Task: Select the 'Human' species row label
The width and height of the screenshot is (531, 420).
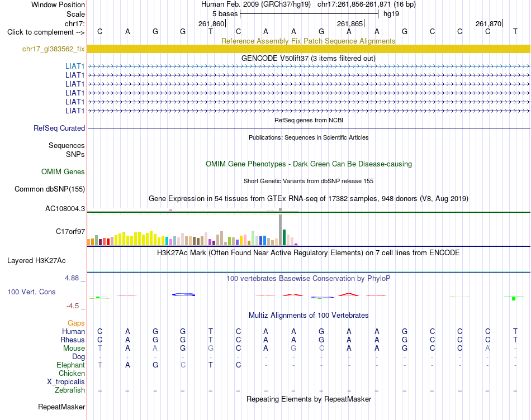Action: [73, 331]
